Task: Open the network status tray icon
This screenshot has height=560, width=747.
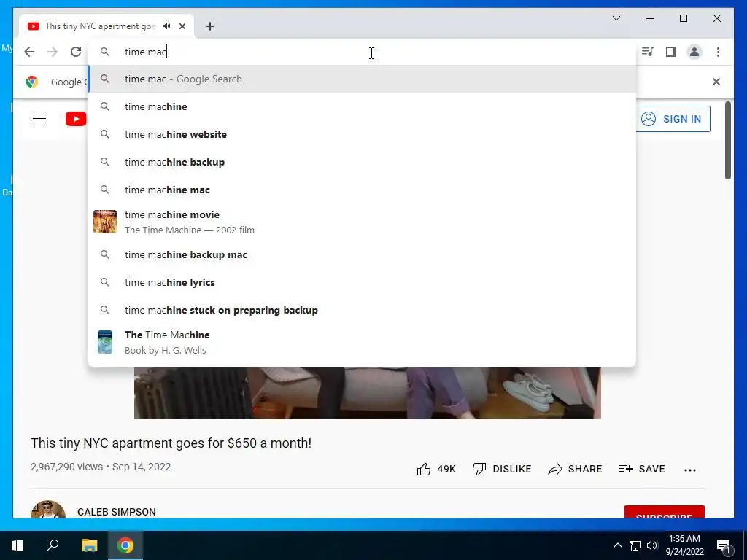Action: click(635, 545)
